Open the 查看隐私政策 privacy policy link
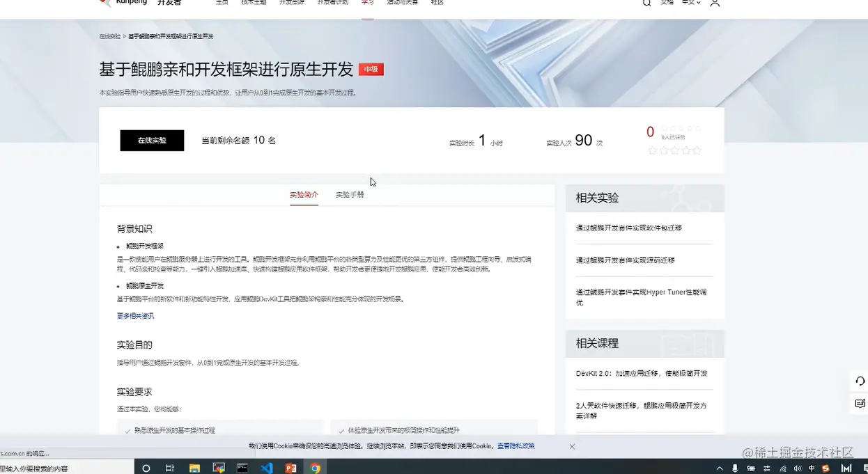868x474 pixels. coord(515,445)
